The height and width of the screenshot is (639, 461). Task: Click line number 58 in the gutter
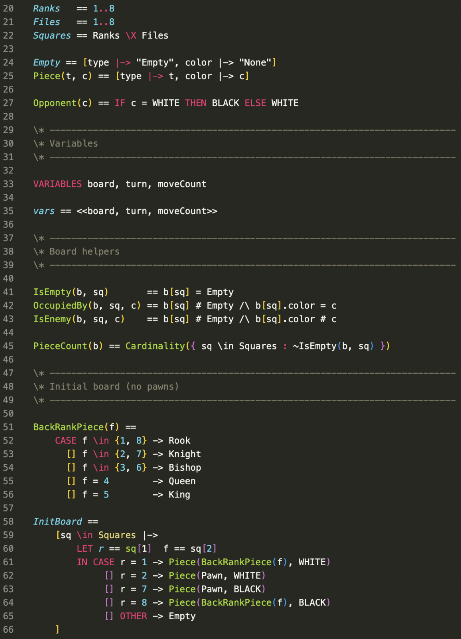[x=8, y=522]
